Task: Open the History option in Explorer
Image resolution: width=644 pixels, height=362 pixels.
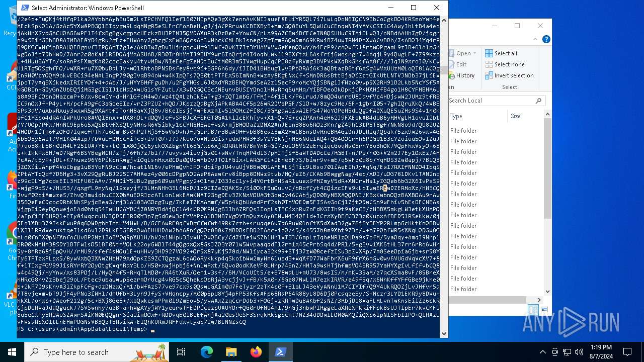Action: (461, 75)
